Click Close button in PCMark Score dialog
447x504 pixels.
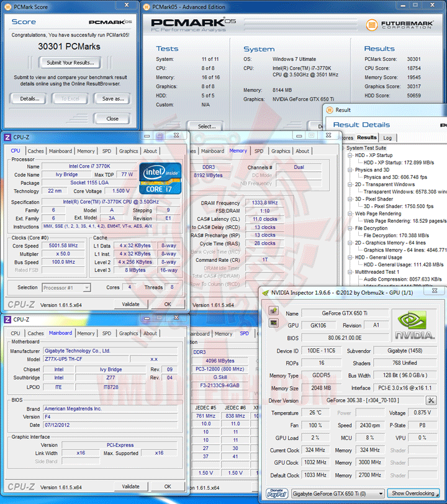point(112,119)
